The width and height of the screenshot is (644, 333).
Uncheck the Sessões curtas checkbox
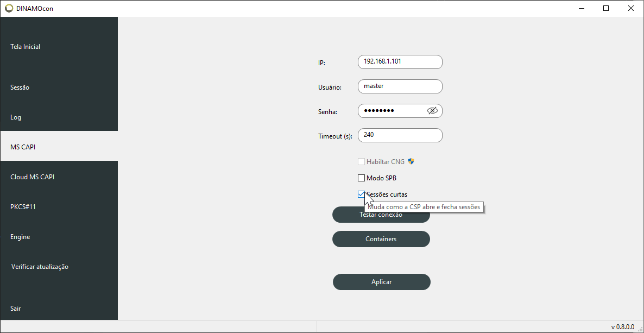tap(362, 194)
